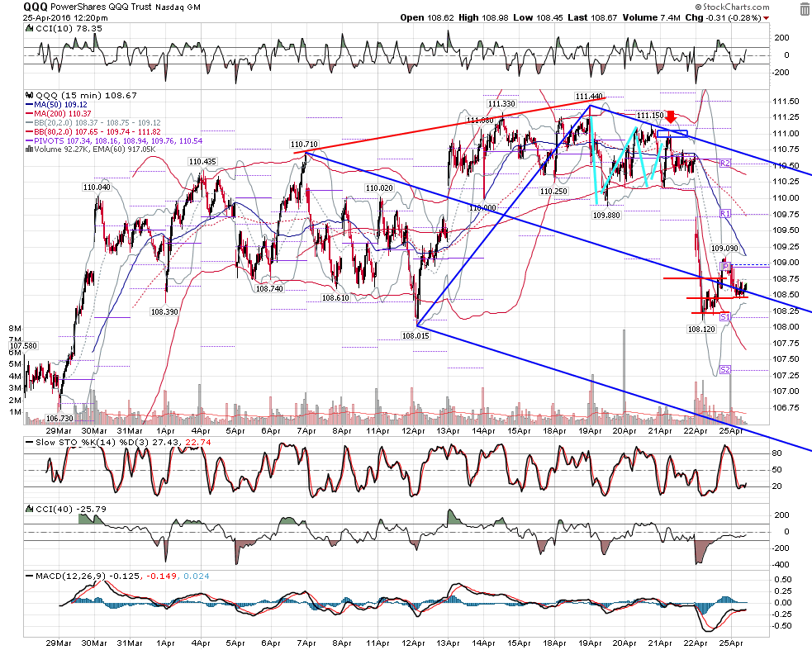Select the R2 pivot label
This screenshot has width=812, height=650.
click(725, 164)
